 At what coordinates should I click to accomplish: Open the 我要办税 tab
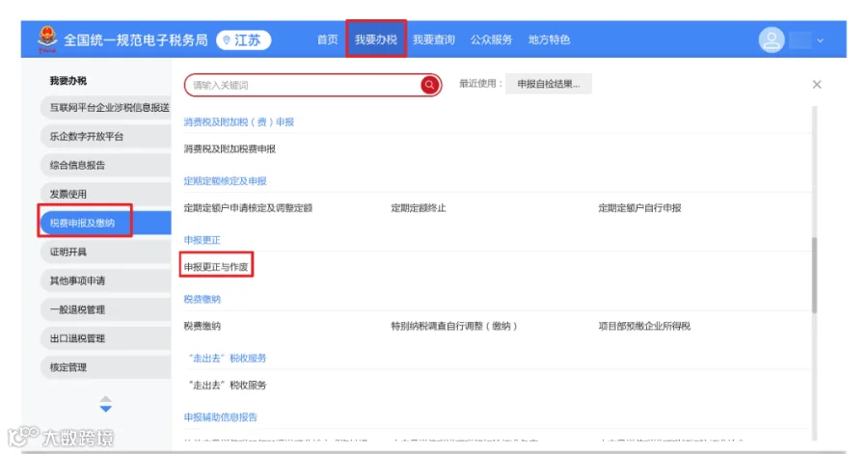376,40
